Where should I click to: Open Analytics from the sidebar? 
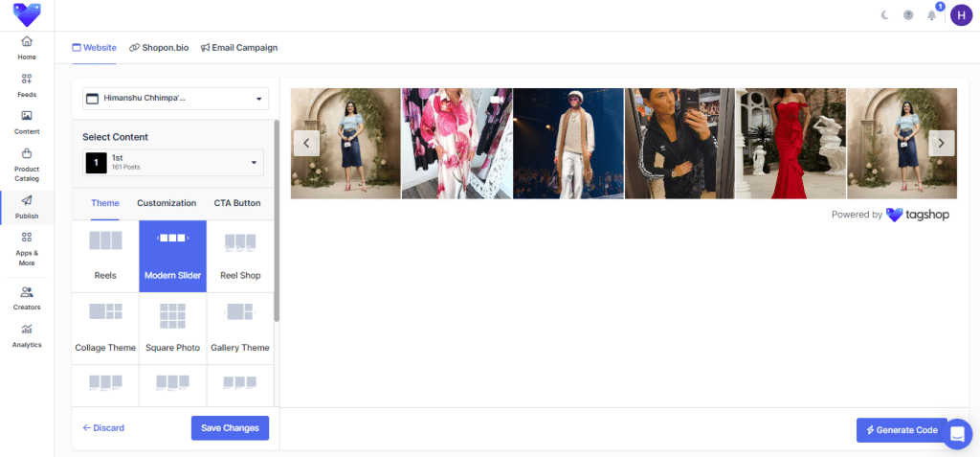(27, 334)
